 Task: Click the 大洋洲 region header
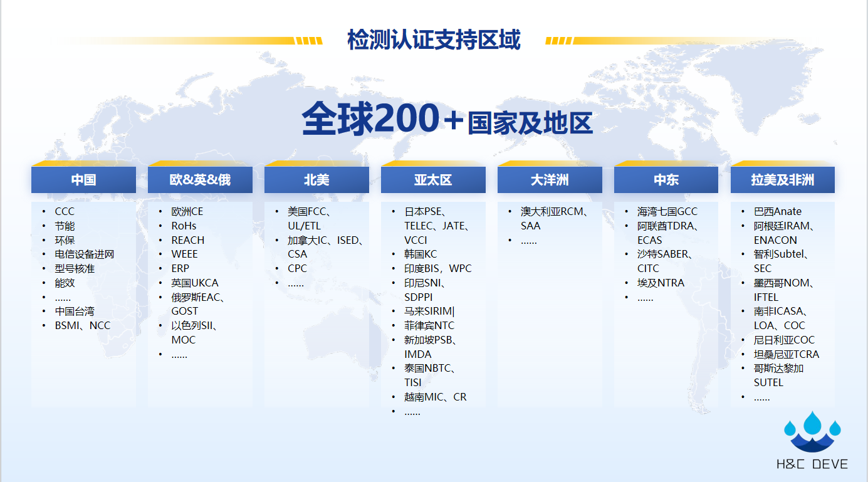pyautogui.click(x=550, y=180)
